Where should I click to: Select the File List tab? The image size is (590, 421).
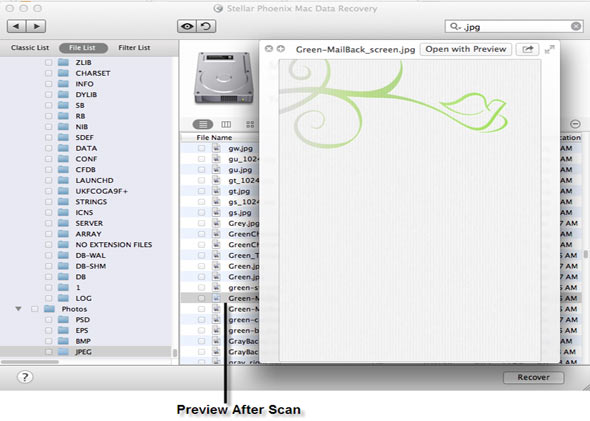point(83,48)
